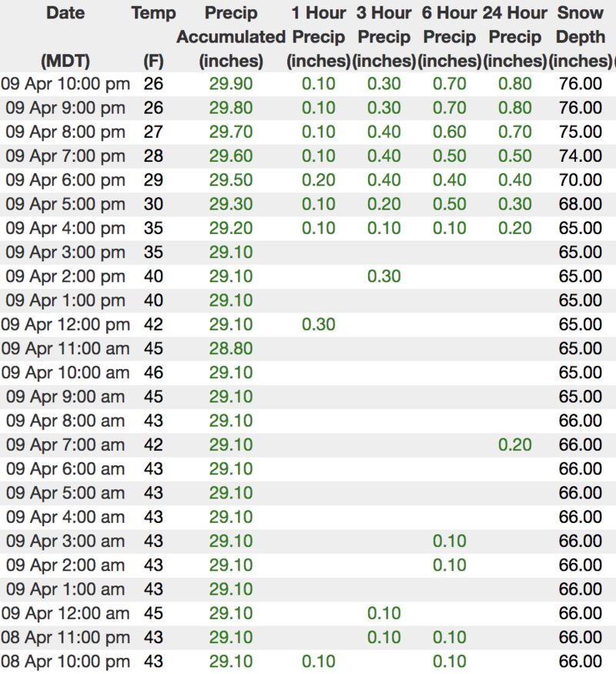The image size is (616, 674).
Task: Click the 0.20 24-hour precip at 7:00 am
Action: coord(515,444)
